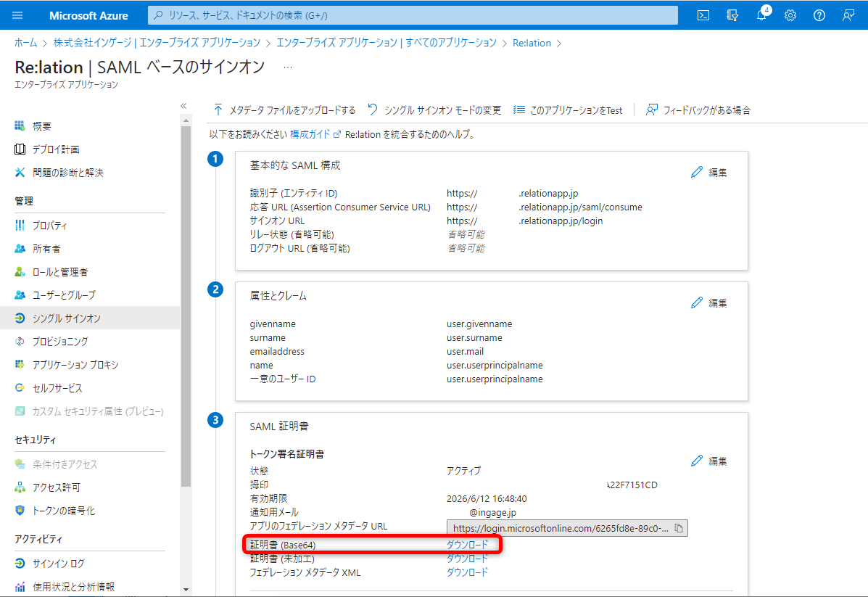Open the more options ellipsis beside the title
This screenshot has height=597, width=868.
pyautogui.click(x=288, y=67)
